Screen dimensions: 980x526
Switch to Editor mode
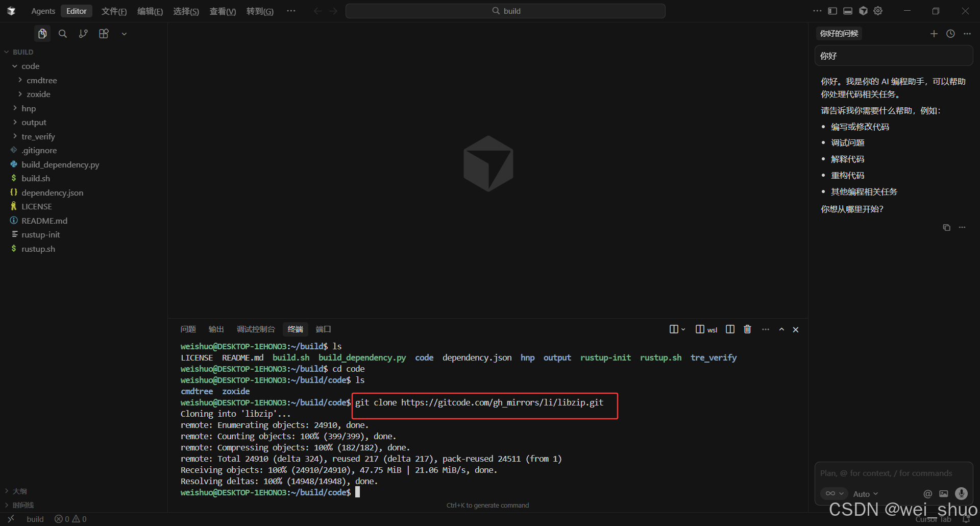[77, 11]
